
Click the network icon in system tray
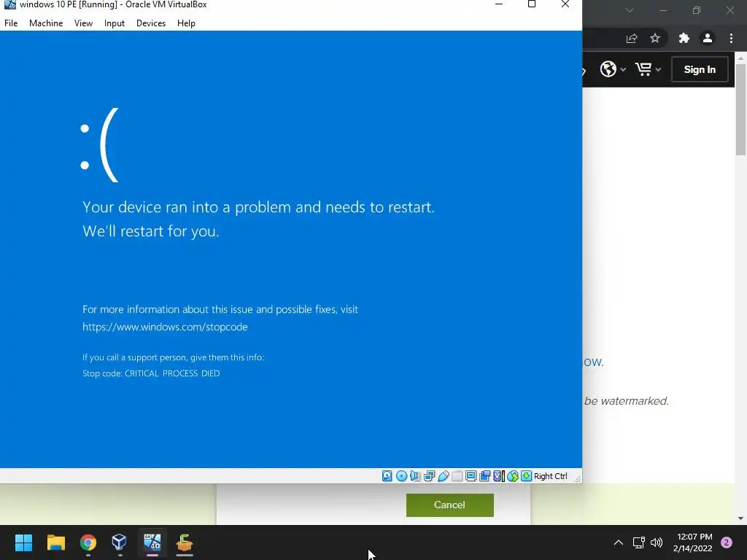(x=638, y=542)
